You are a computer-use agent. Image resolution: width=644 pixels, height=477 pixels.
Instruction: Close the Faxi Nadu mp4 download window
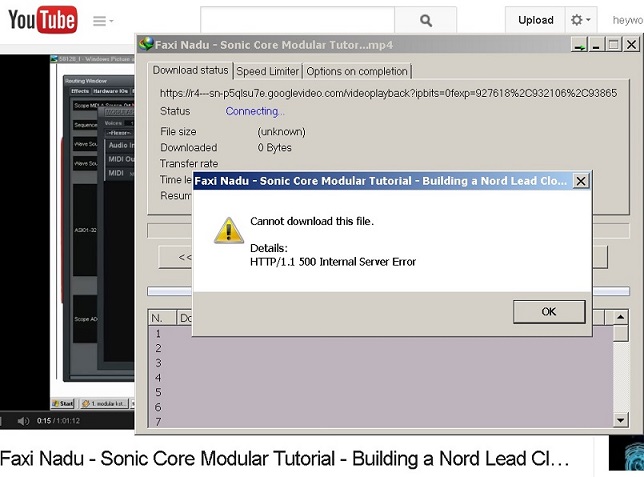point(631,44)
